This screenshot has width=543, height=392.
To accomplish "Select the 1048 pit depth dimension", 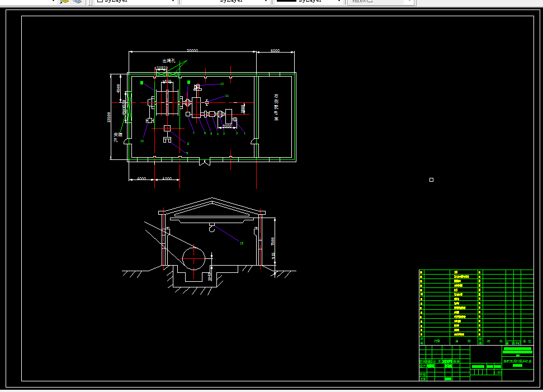I will click(x=210, y=276).
